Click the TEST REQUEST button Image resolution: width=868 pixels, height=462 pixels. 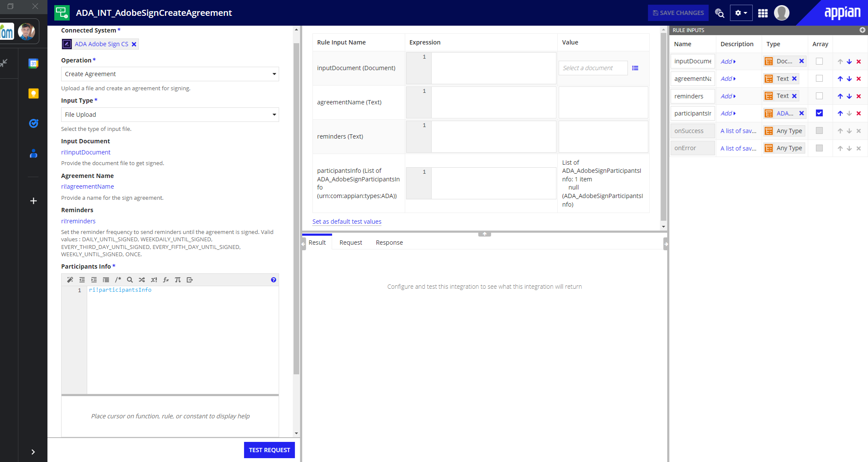269,450
